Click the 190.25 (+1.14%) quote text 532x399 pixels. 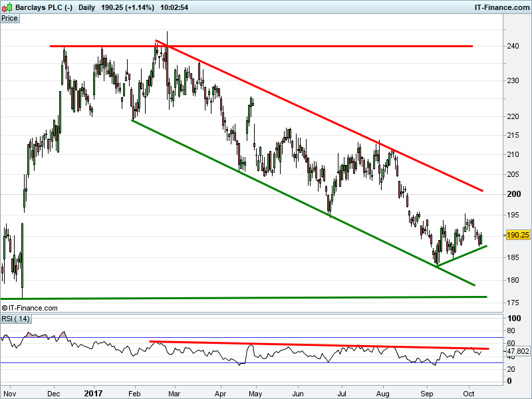click(x=128, y=7)
